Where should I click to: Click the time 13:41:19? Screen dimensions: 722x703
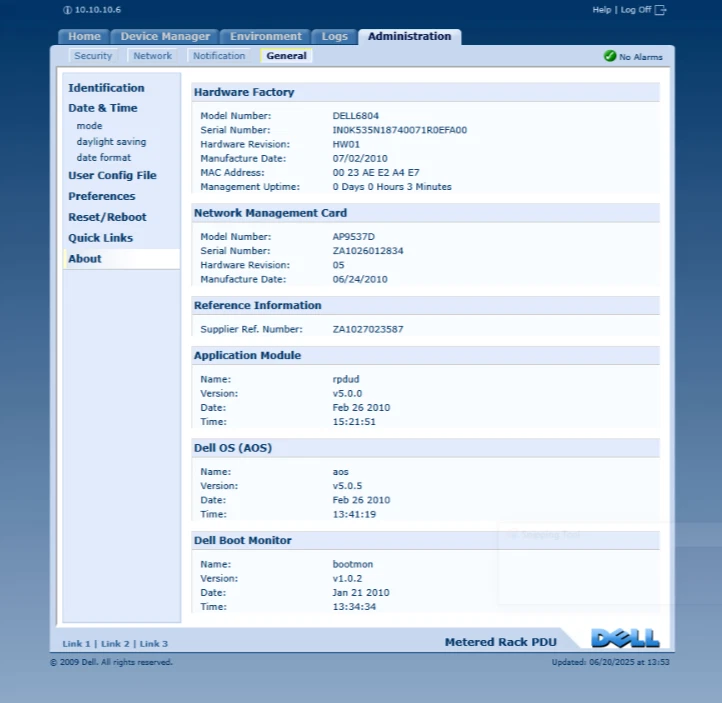pos(354,514)
